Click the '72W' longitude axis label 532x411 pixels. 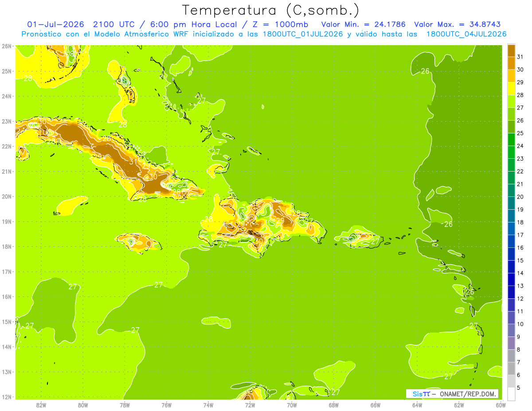[250, 405]
